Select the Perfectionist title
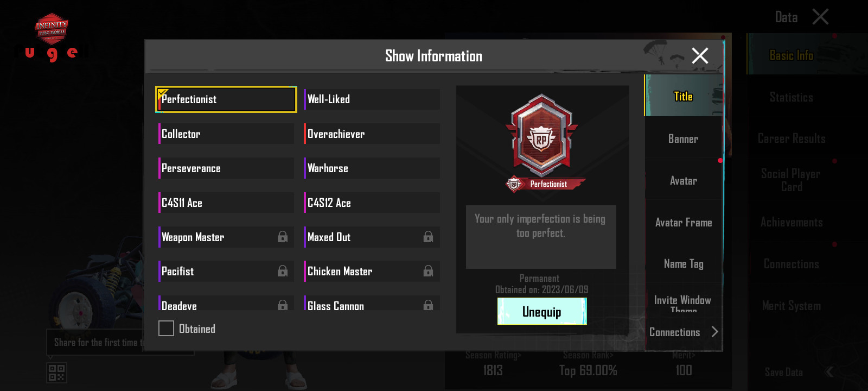Viewport: 868px width, 391px height. point(226,99)
